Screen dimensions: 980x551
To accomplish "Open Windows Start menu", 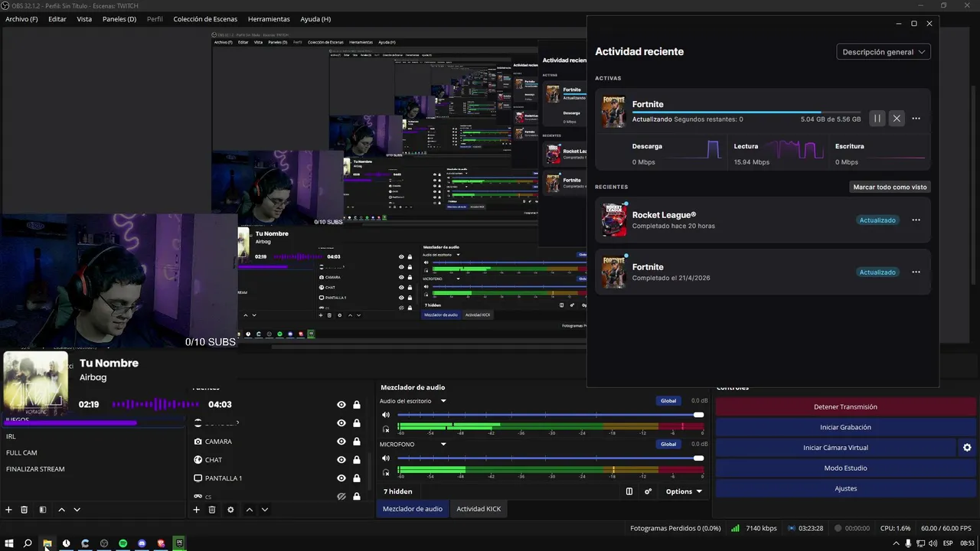I will pos(9,543).
